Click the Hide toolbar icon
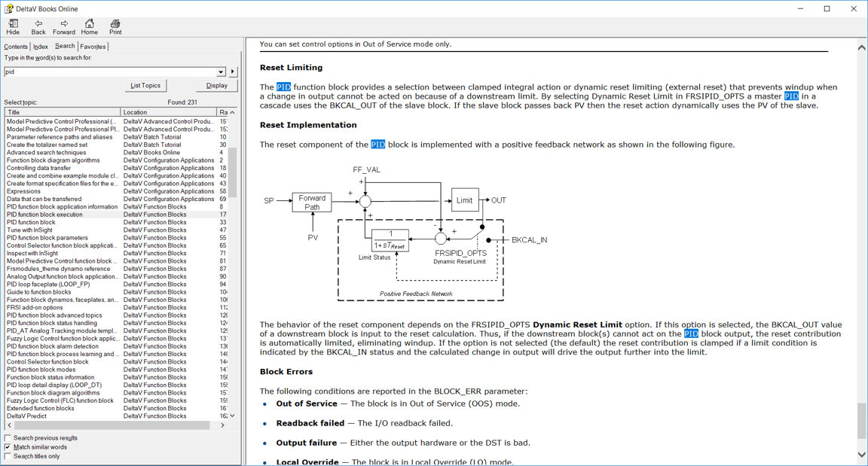 click(x=13, y=26)
